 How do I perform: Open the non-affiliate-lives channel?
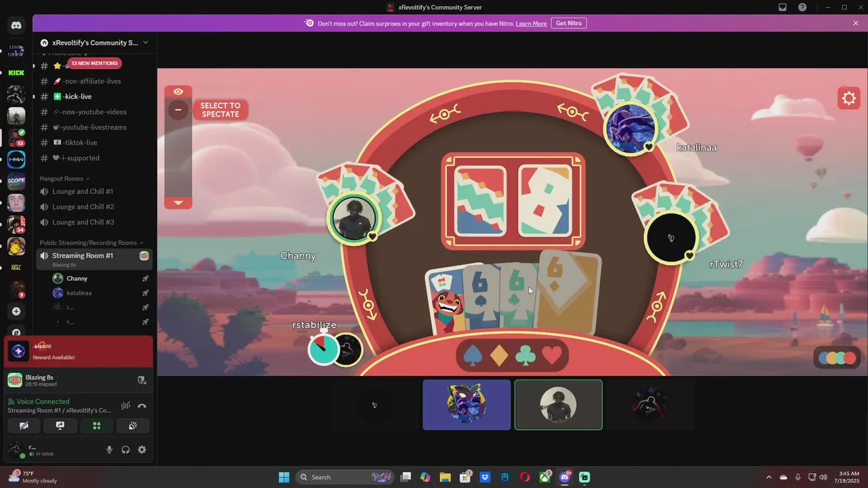pyautogui.click(x=94, y=81)
